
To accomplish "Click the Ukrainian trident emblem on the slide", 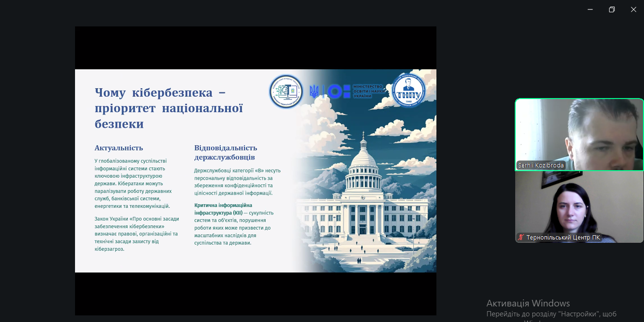I will [314, 91].
